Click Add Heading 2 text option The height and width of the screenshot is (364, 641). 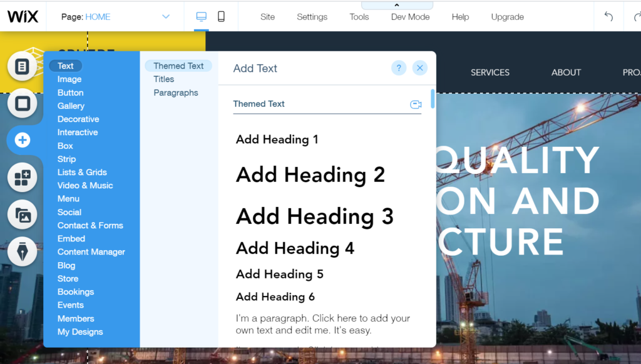[x=310, y=175]
